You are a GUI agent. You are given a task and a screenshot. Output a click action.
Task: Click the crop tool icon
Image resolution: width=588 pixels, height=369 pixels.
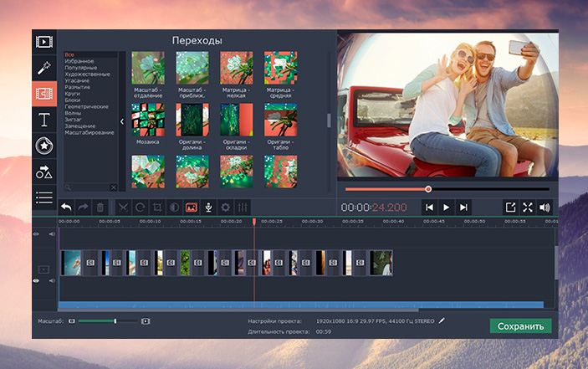click(157, 207)
